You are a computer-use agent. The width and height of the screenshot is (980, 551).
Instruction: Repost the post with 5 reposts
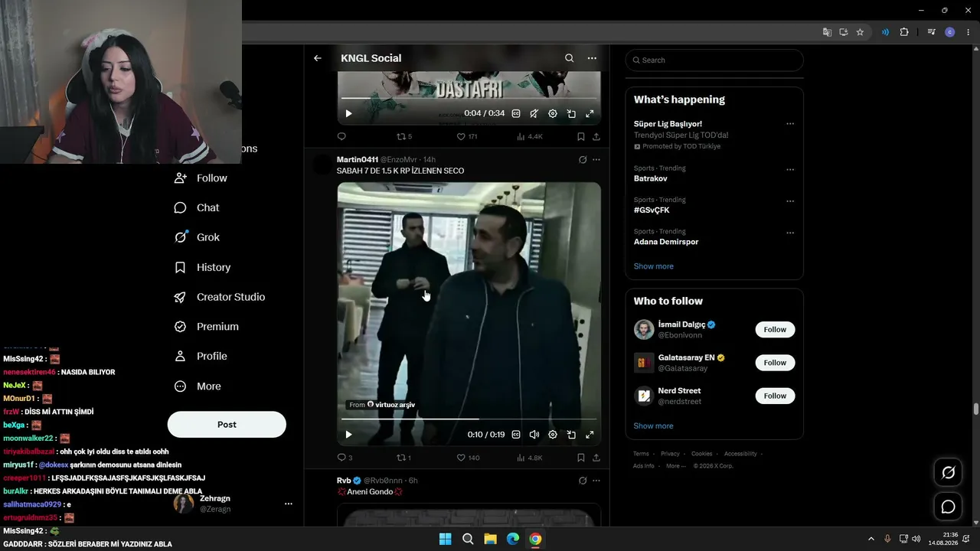tap(404, 137)
